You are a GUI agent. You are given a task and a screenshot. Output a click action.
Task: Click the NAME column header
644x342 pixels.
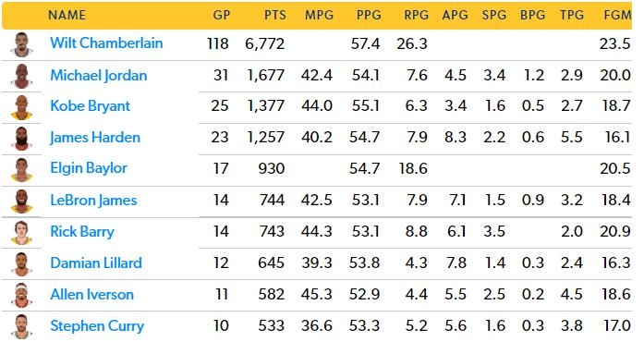pos(67,15)
